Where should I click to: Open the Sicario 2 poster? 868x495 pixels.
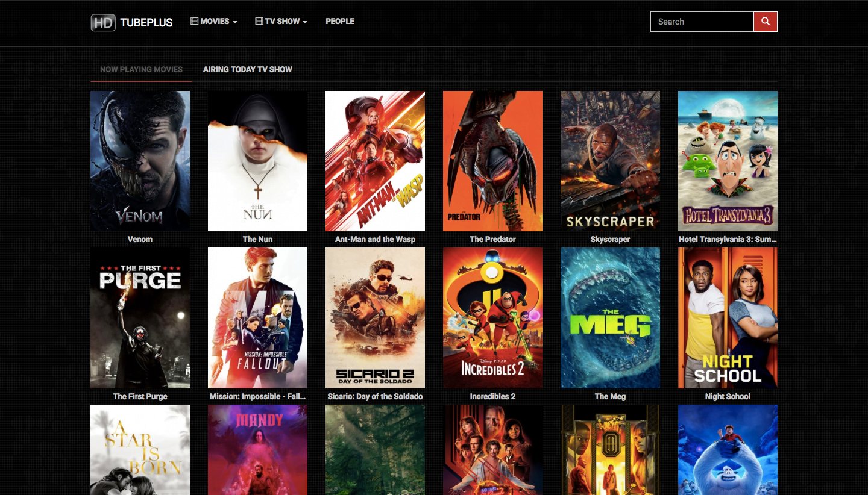pos(375,318)
